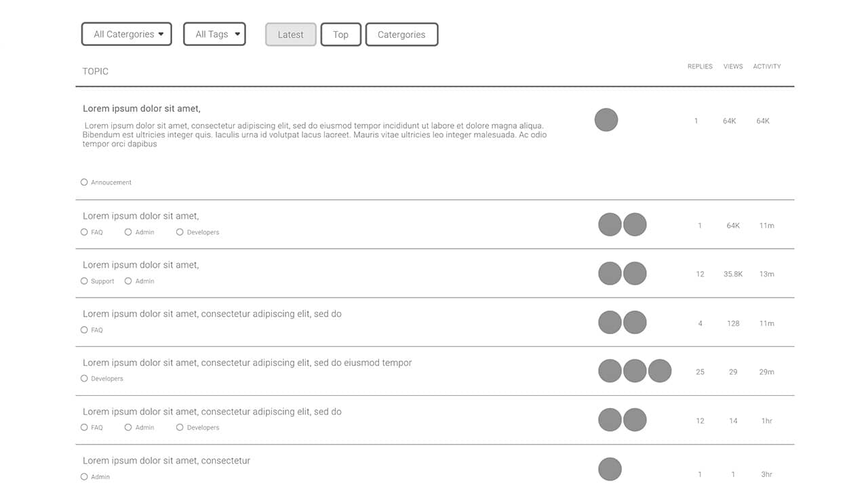Select the Developers tag under the 'eiusmod tempor' topic

(x=84, y=379)
